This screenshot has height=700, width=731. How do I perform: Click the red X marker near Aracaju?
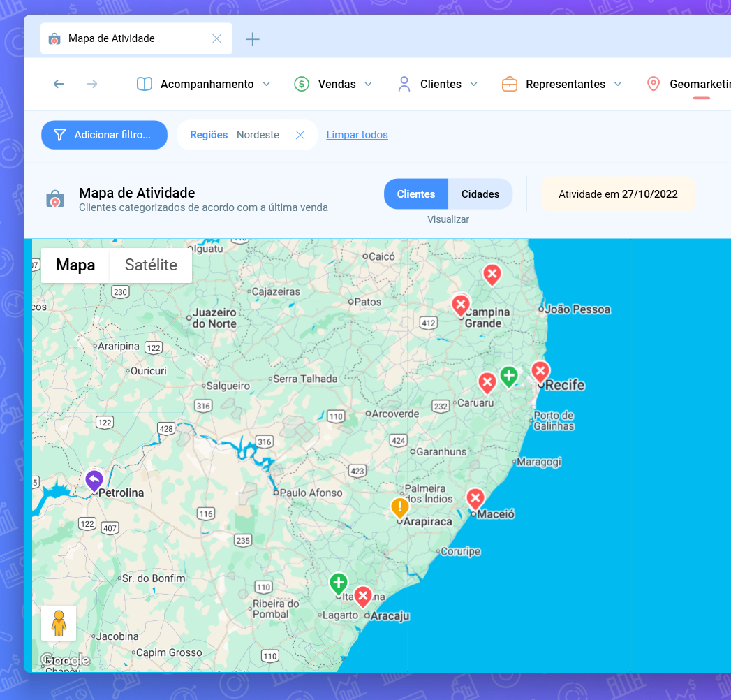[362, 597]
